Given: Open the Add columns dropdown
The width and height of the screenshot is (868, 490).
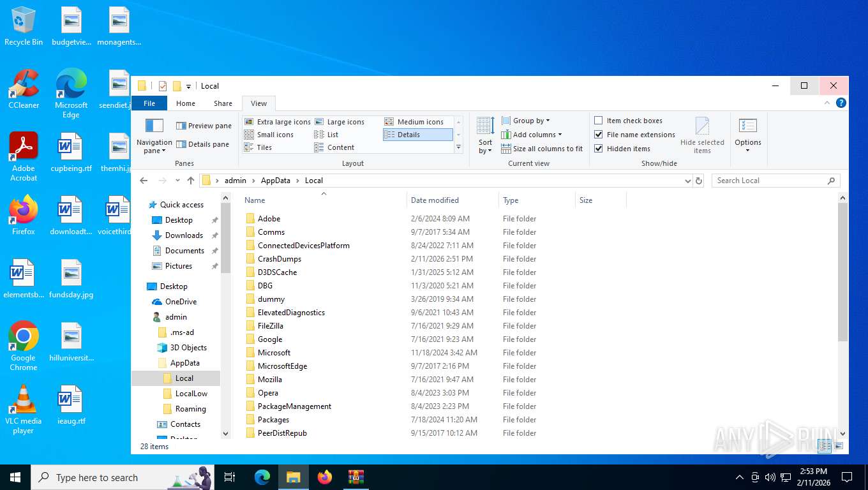Looking at the screenshot, I should [x=532, y=135].
